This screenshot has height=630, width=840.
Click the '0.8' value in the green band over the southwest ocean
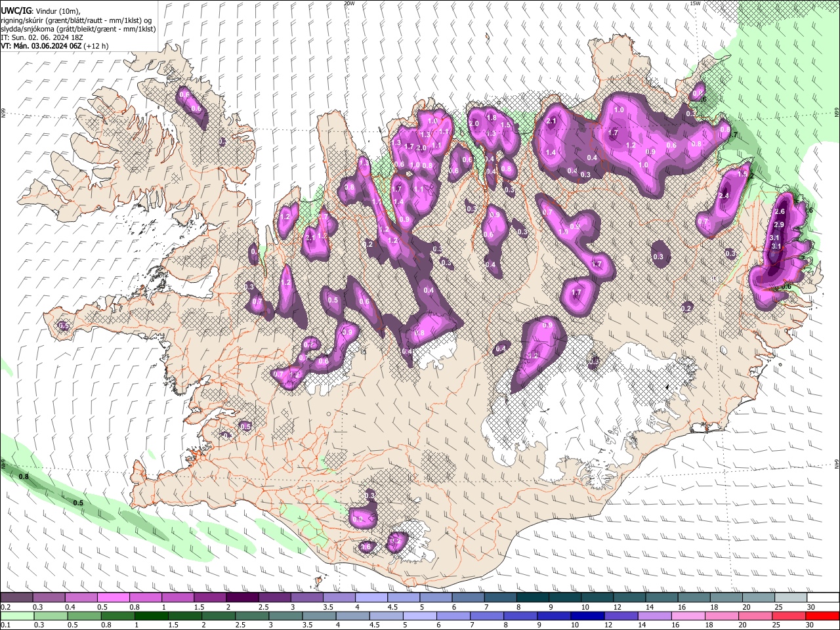coord(24,476)
